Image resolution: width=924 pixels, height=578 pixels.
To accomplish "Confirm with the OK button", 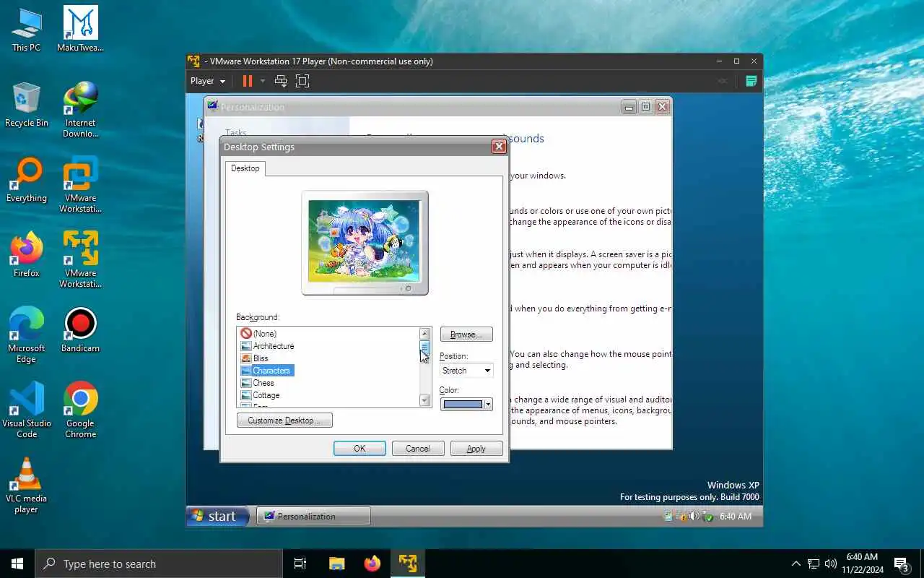I will (359, 449).
